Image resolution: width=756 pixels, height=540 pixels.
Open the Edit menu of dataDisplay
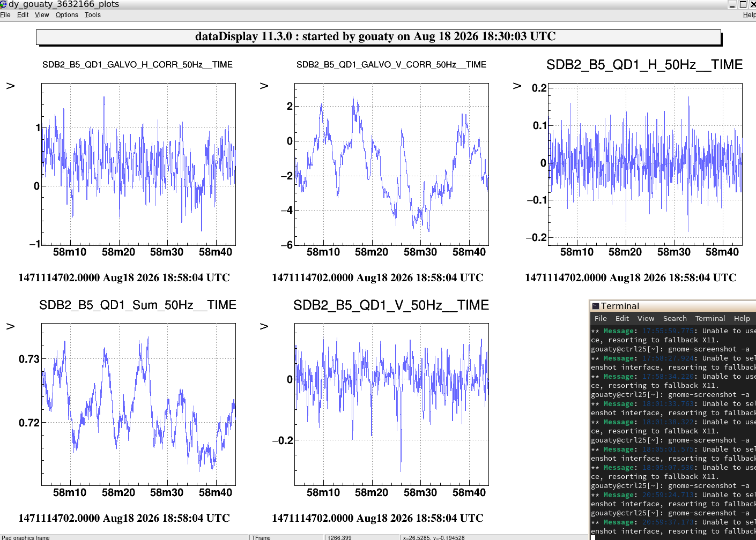pos(23,15)
